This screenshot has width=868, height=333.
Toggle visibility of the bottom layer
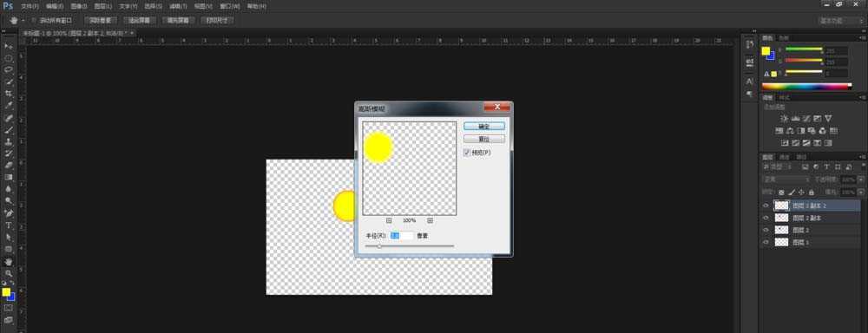[766, 242]
